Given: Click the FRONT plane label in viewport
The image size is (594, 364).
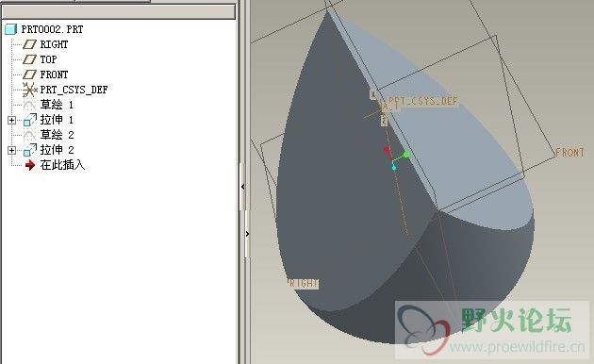Looking at the screenshot, I should pos(569,153).
